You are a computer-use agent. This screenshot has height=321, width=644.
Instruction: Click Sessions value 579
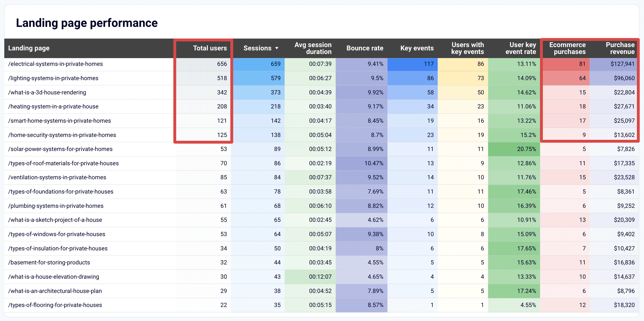pyautogui.click(x=275, y=78)
